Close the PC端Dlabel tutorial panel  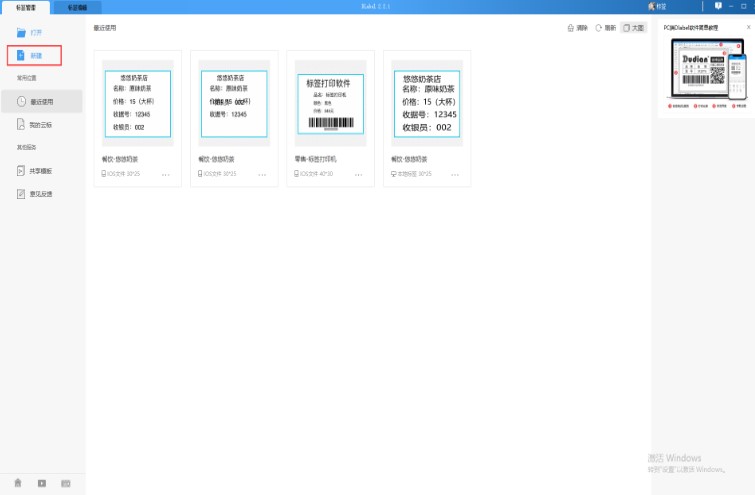(748, 27)
